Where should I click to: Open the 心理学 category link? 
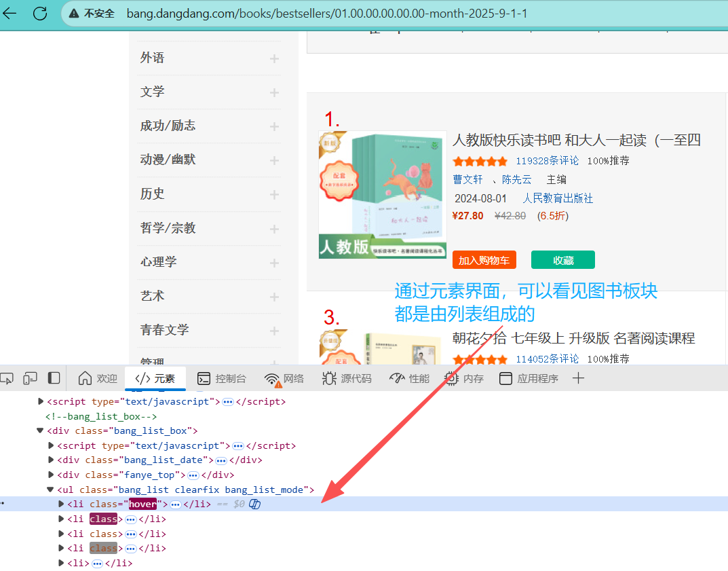158,262
